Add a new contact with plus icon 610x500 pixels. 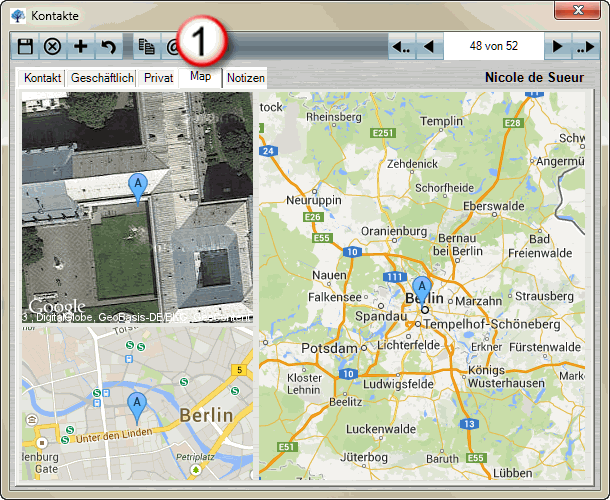coord(81,46)
